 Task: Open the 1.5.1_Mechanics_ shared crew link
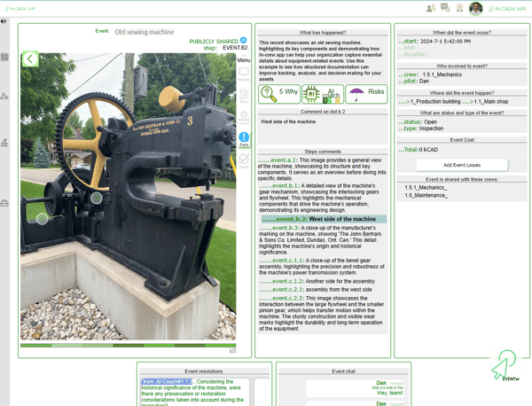[x=426, y=187]
